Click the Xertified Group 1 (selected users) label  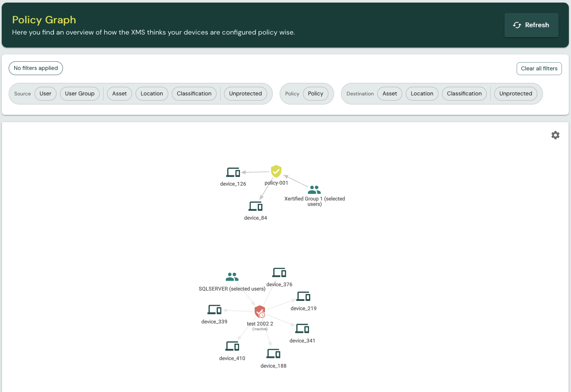pos(315,202)
